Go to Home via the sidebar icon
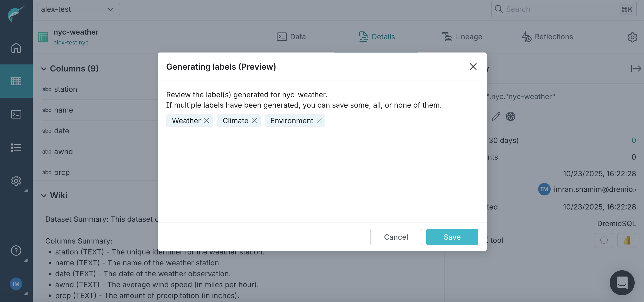Screen dimensions: 644x302 pos(16,48)
